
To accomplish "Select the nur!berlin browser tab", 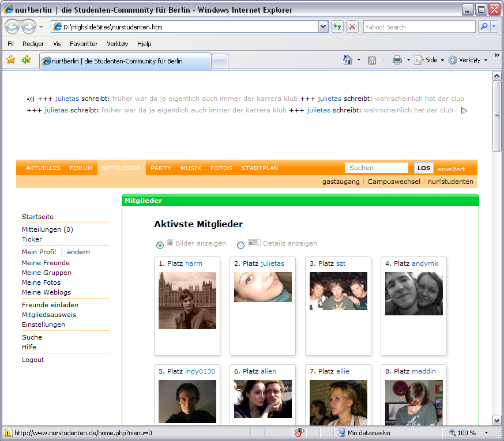I will point(125,61).
